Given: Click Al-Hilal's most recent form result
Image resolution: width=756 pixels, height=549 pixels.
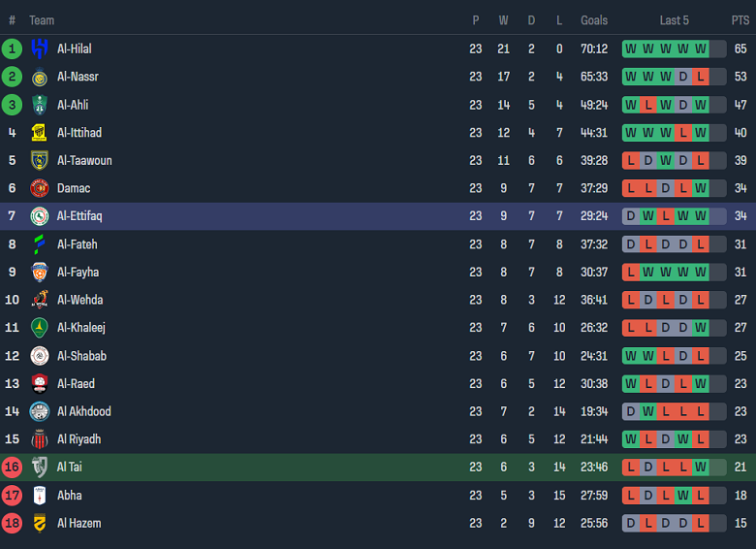Looking at the screenshot, I should 701,48.
